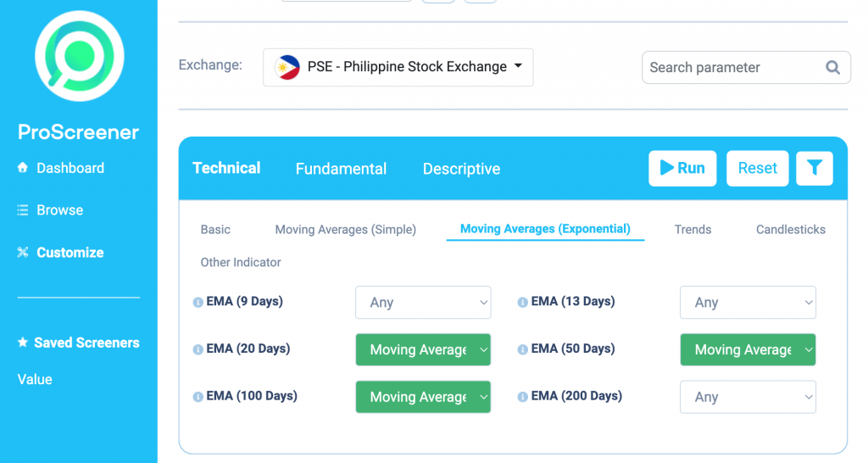The width and height of the screenshot is (868, 463).
Task: Reset the screener filters
Action: (x=757, y=168)
